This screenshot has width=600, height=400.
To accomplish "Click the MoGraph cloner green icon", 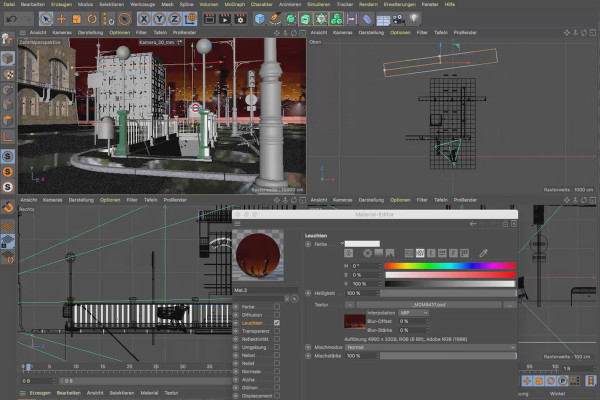I will coord(336,19).
